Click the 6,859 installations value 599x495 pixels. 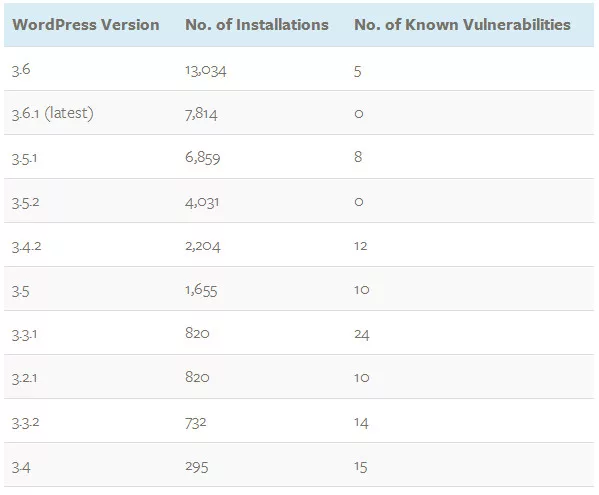(203, 158)
